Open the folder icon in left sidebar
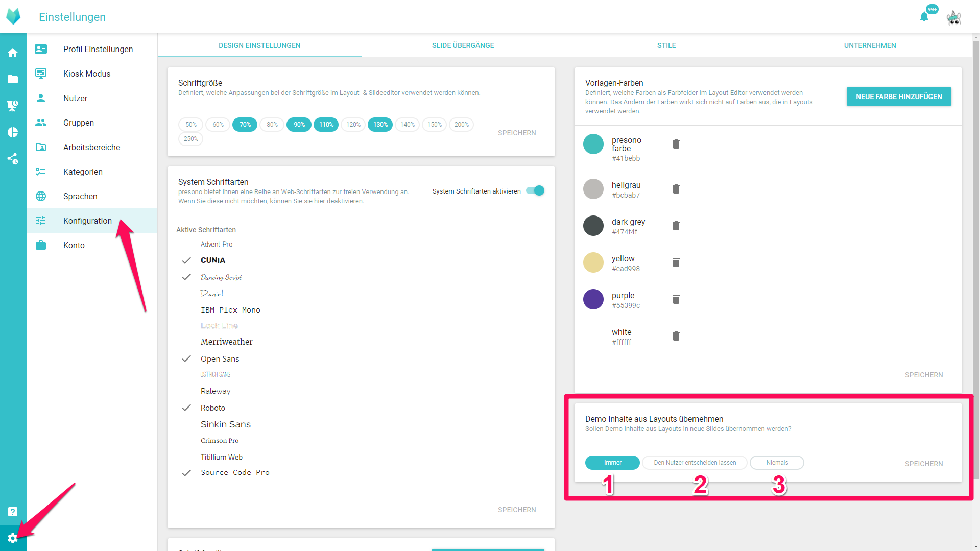Viewport: 980px width, 551px height. tap(13, 79)
